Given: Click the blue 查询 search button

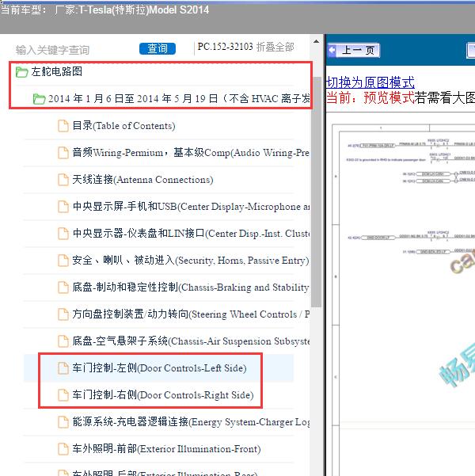Looking at the screenshot, I should coord(158,48).
